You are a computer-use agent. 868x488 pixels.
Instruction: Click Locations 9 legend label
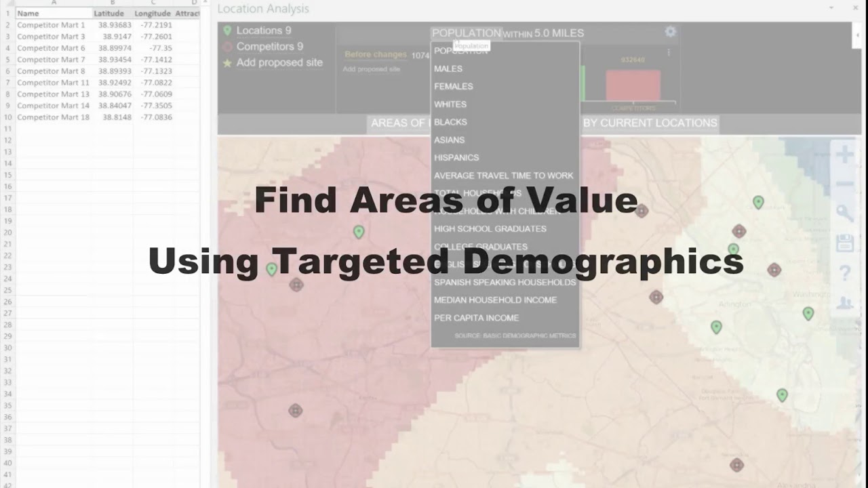pyautogui.click(x=264, y=30)
